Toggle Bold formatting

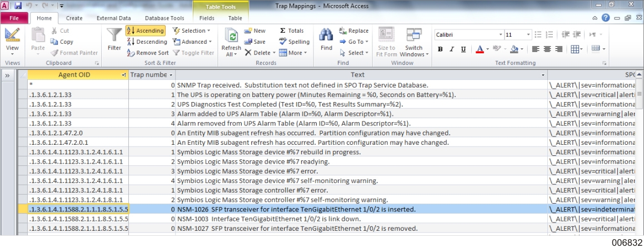tap(440, 49)
